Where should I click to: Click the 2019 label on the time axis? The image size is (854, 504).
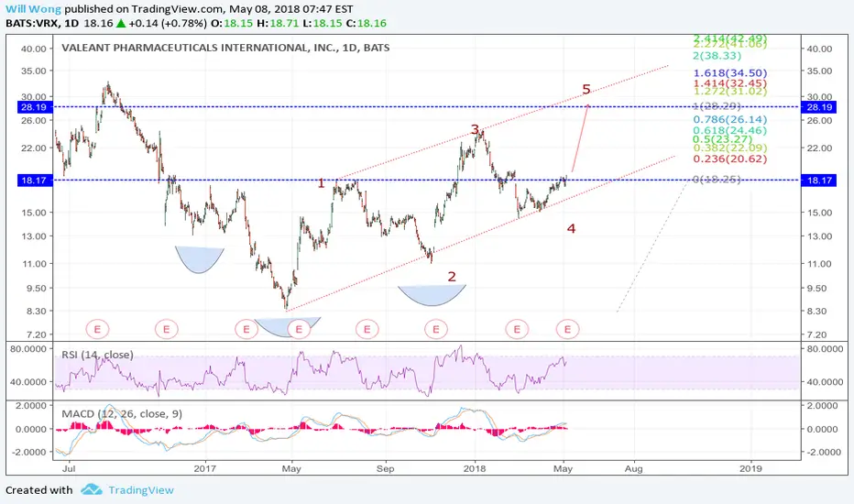pos(750,468)
